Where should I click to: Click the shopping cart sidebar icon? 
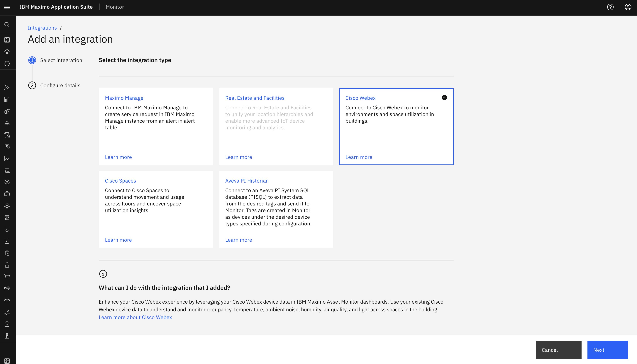point(7,277)
